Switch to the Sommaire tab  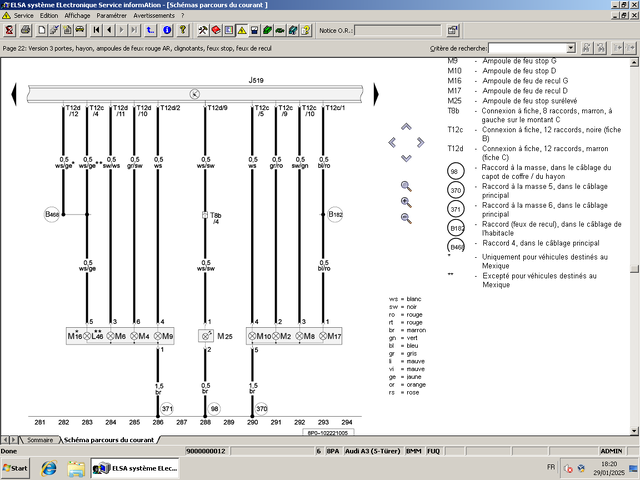39,439
